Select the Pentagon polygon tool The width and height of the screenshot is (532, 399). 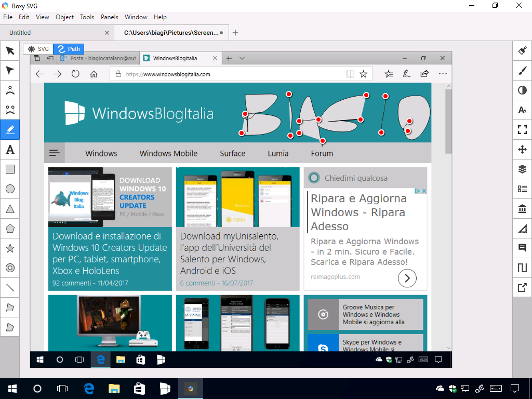pos(10,229)
